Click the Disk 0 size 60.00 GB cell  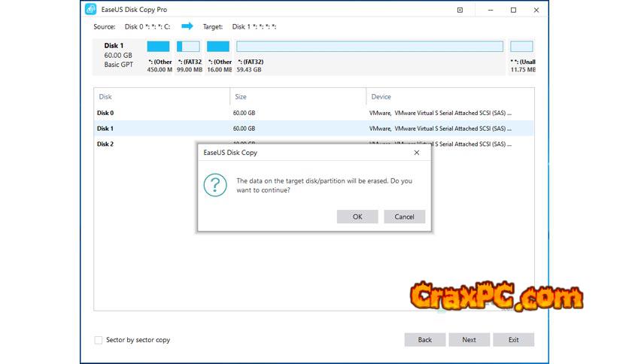click(244, 113)
